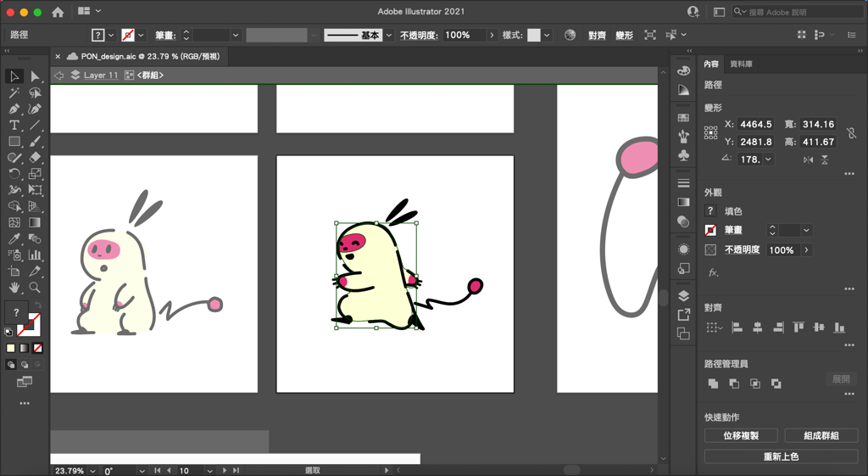Click the Home icon in title bar
This screenshot has height=476, width=868.
coord(58,12)
